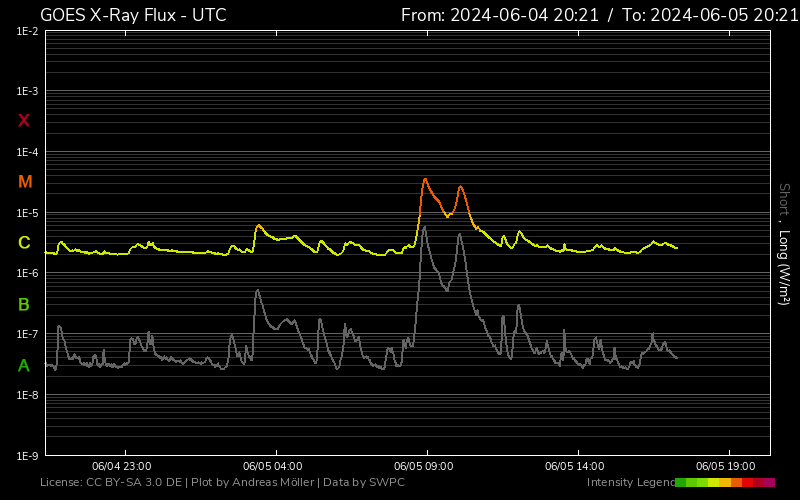Click the 06/04 23:00 time axis label
The height and width of the screenshot is (500, 800).
pyautogui.click(x=121, y=466)
